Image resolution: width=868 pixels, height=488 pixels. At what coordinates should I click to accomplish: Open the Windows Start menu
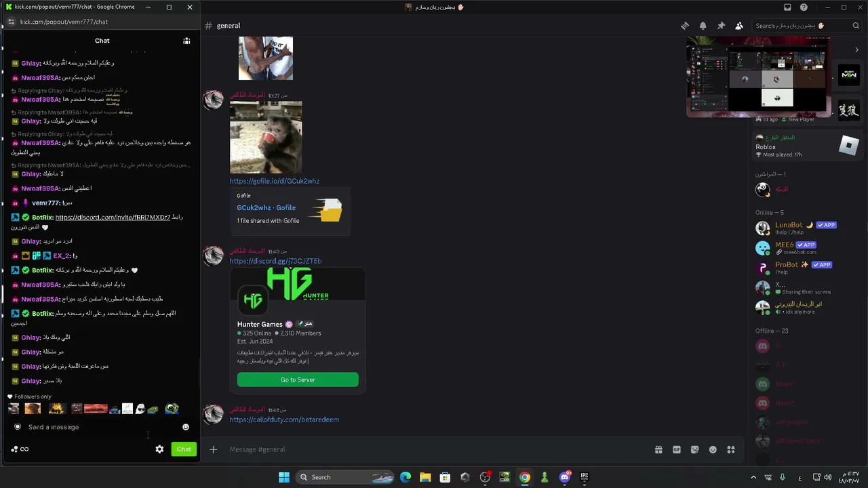[284, 477]
